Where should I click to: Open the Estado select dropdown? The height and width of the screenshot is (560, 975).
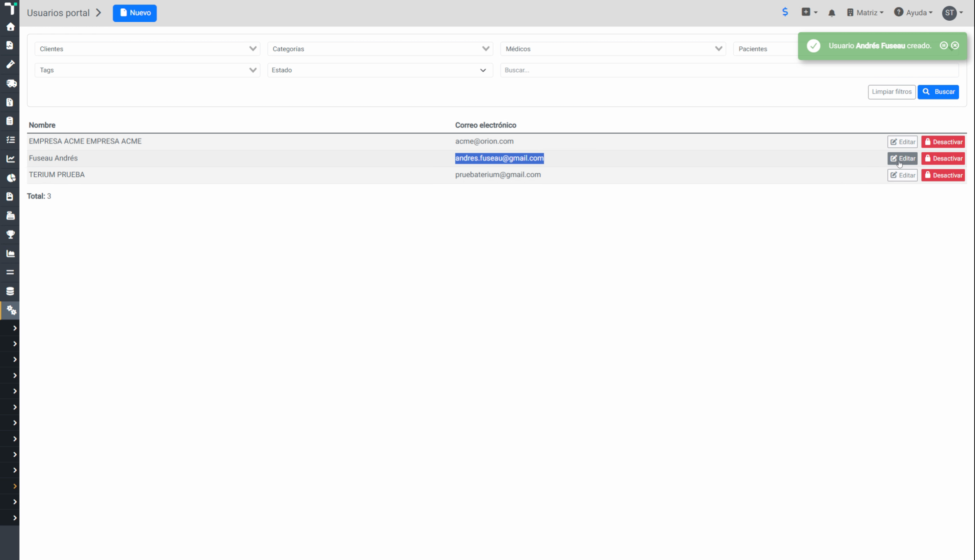point(380,70)
